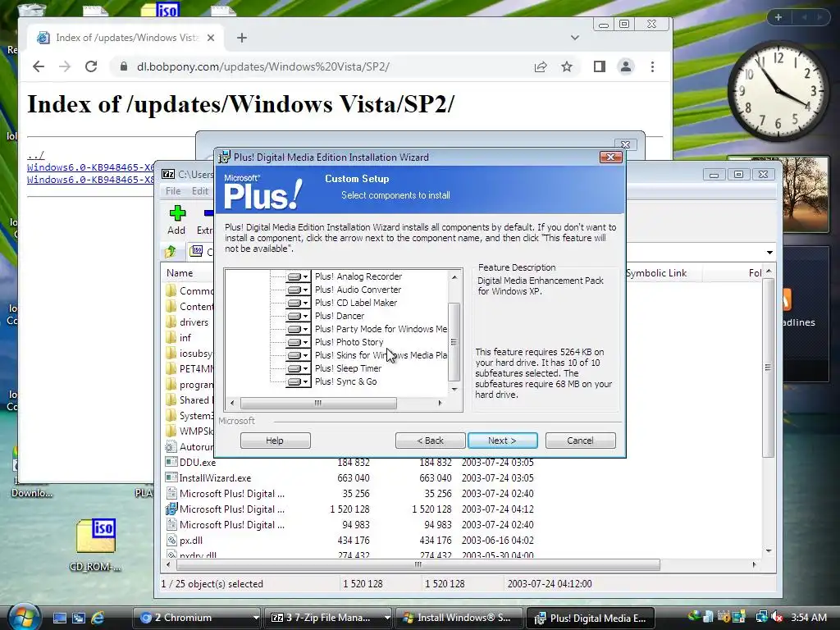The height and width of the screenshot is (630, 840).
Task: Open the Plus! Sleep Timer feature dropdown
Action: click(299, 368)
